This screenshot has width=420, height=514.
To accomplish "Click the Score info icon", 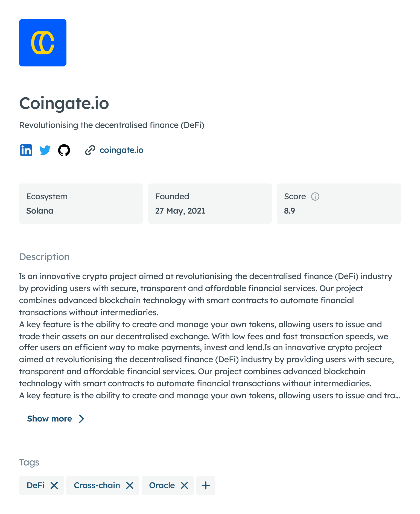I will (x=315, y=197).
